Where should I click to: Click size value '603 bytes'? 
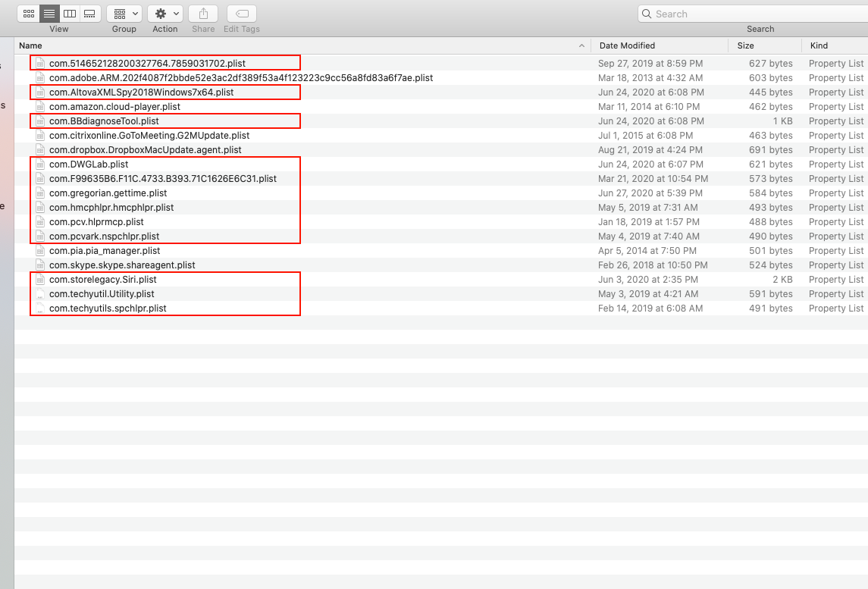(x=770, y=77)
